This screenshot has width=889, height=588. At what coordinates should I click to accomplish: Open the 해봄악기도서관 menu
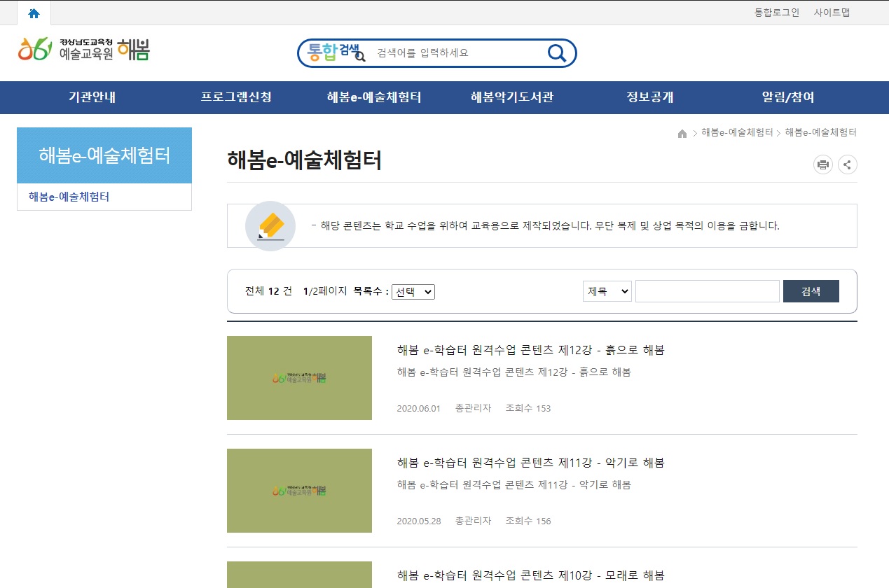(x=512, y=97)
